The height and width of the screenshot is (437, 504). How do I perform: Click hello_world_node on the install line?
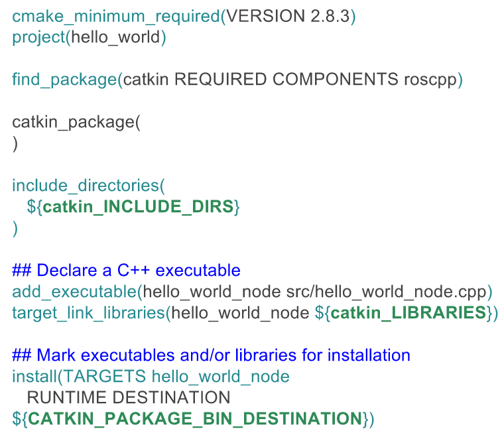tap(221, 377)
